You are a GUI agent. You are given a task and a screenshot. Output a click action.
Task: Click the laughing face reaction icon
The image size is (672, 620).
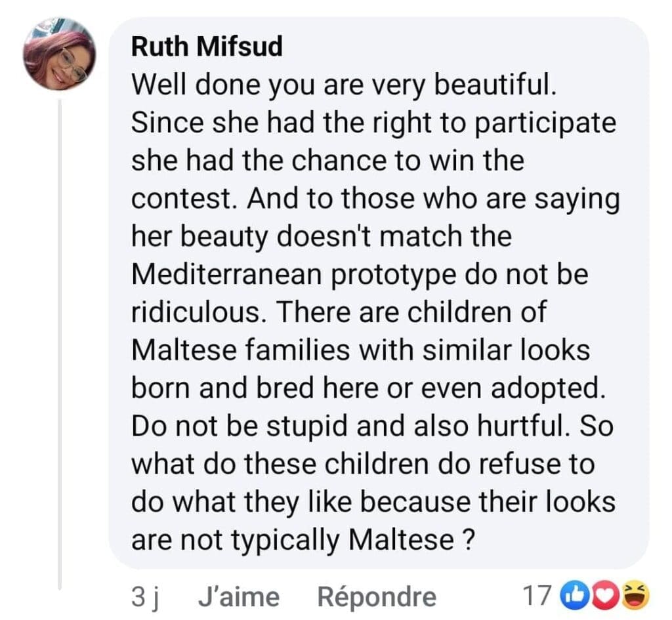pyautogui.click(x=636, y=596)
